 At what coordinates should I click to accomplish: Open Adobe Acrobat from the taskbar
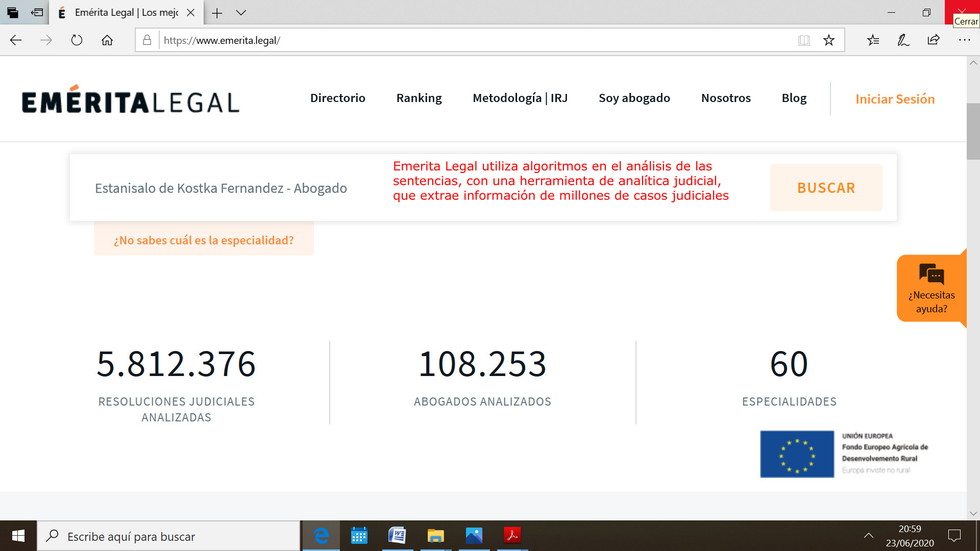(512, 536)
